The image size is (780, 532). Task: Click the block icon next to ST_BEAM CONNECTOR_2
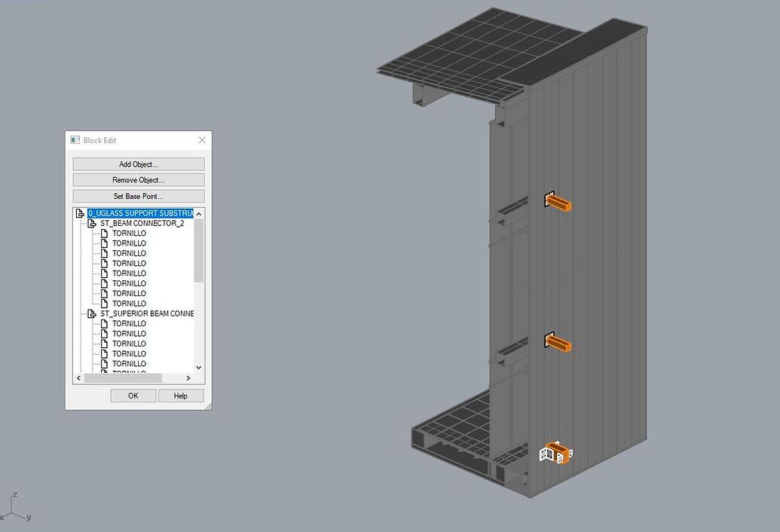tap(90, 223)
